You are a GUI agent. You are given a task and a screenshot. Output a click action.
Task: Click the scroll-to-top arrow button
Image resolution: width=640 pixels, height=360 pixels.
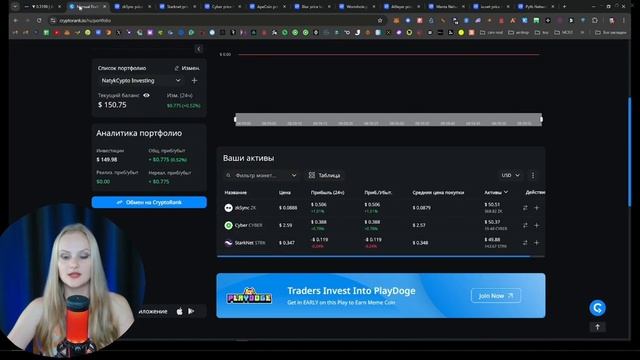pyautogui.click(x=597, y=327)
